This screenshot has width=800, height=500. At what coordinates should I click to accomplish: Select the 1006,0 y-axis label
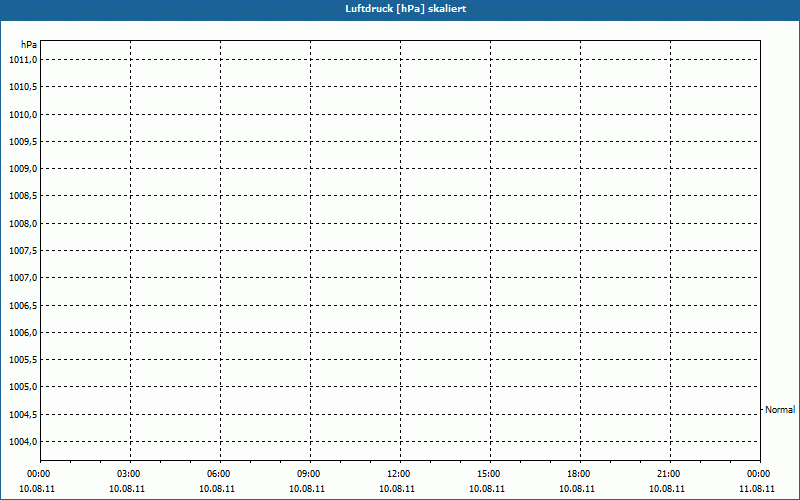coord(23,333)
